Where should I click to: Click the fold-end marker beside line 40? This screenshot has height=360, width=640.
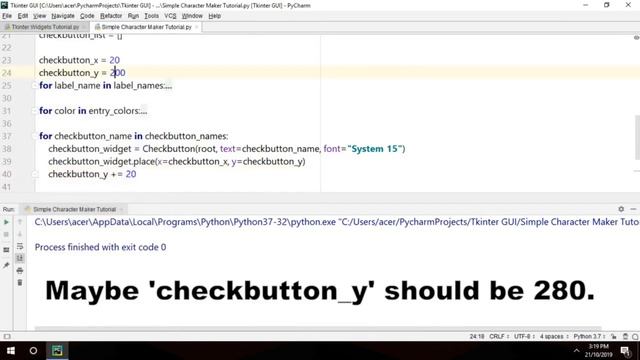(x=35, y=174)
